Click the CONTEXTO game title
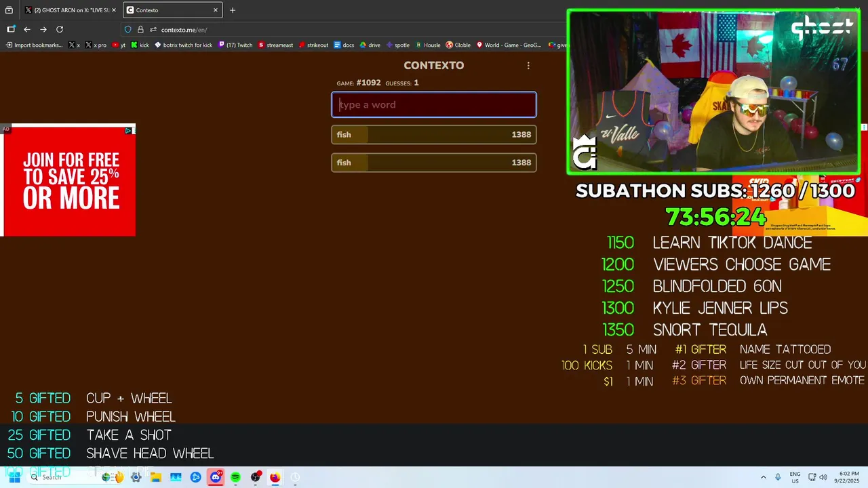The image size is (868, 488). pyautogui.click(x=434, y=66)
